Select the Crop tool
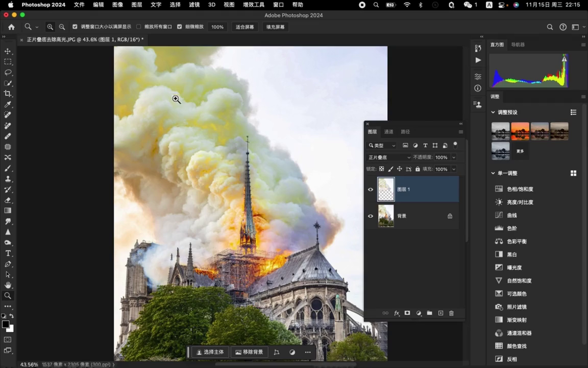This screenshot has width=588, height=368. tap(8, 94)
